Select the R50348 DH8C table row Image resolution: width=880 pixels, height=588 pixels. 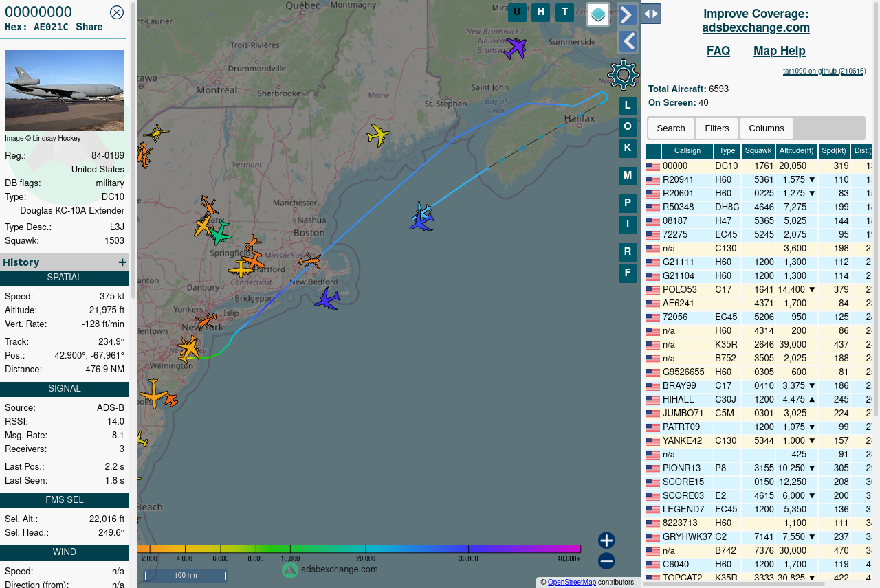[760, 207]
